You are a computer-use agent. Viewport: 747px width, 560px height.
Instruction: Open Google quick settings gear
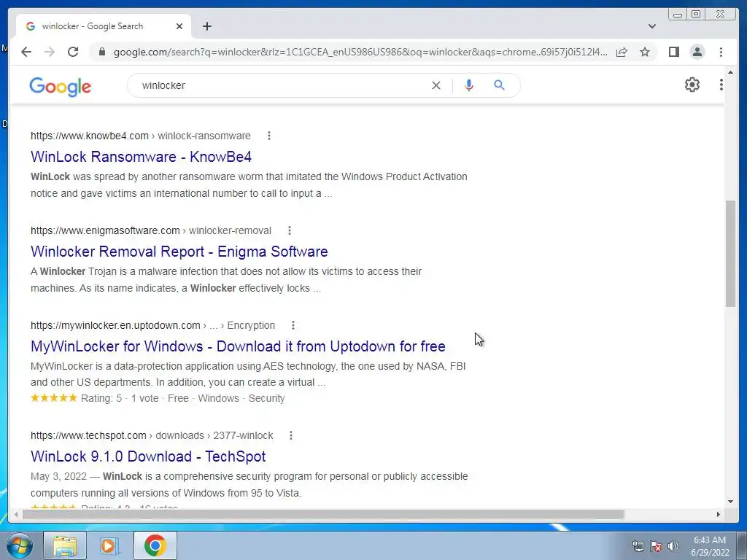(x=692, y=85)
